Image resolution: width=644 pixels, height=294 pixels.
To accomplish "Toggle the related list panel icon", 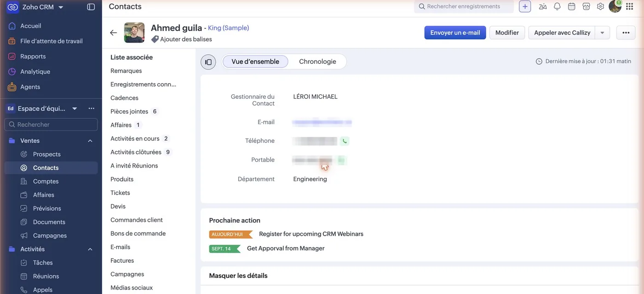I will pos(208,62).
